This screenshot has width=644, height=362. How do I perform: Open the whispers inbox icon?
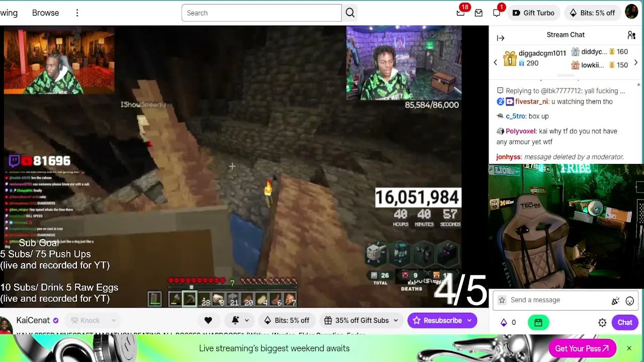coord(478,13)
